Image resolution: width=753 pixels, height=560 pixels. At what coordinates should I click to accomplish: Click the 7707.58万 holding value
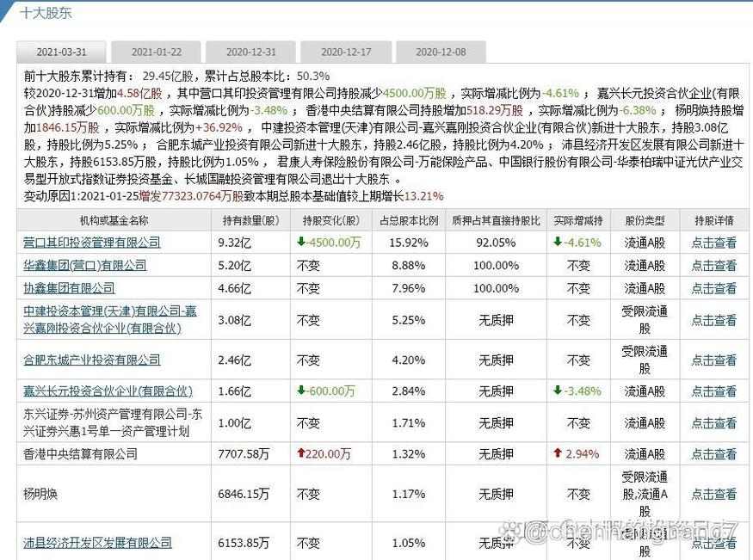point(244,454)
